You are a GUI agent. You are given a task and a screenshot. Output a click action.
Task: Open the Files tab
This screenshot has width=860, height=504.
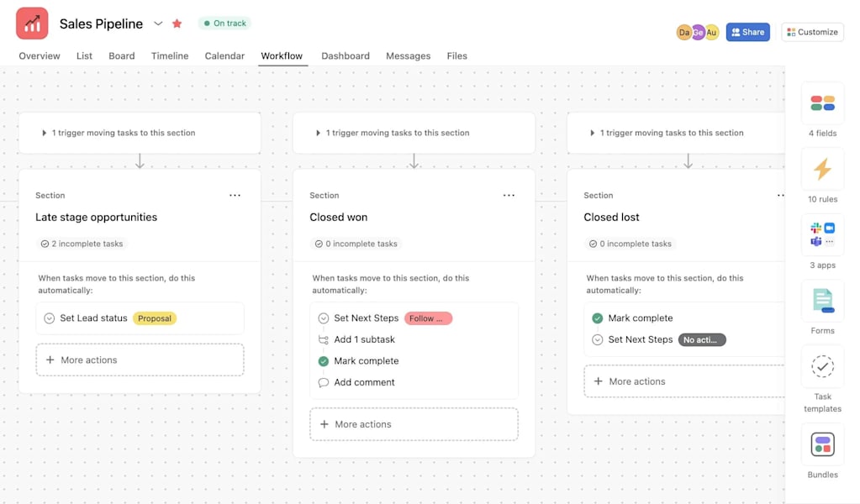click(x=456, y=56)
